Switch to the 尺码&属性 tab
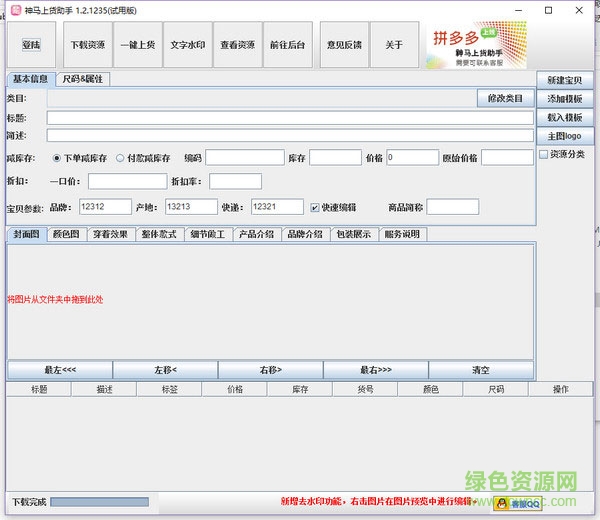600x520 pixels. pyautogui.click(x=83, y=79)
